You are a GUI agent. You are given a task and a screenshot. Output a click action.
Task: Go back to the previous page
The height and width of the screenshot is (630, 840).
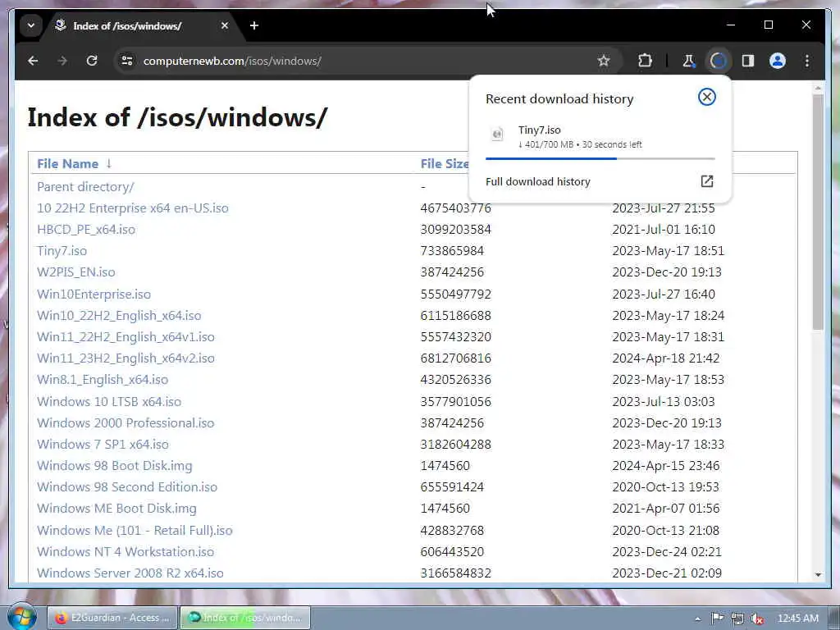coord(33,61)
